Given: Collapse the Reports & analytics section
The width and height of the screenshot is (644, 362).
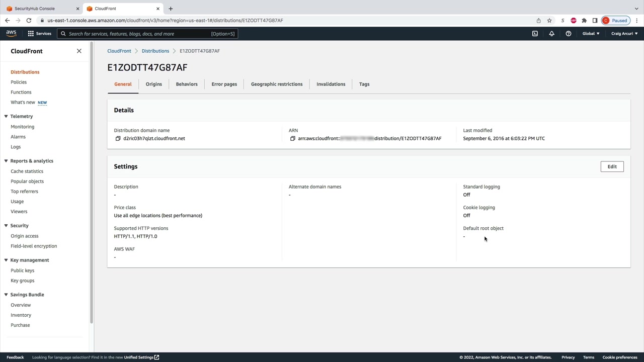Looking at the screenshot, I should pyautogui.click(x=6, y=161).
